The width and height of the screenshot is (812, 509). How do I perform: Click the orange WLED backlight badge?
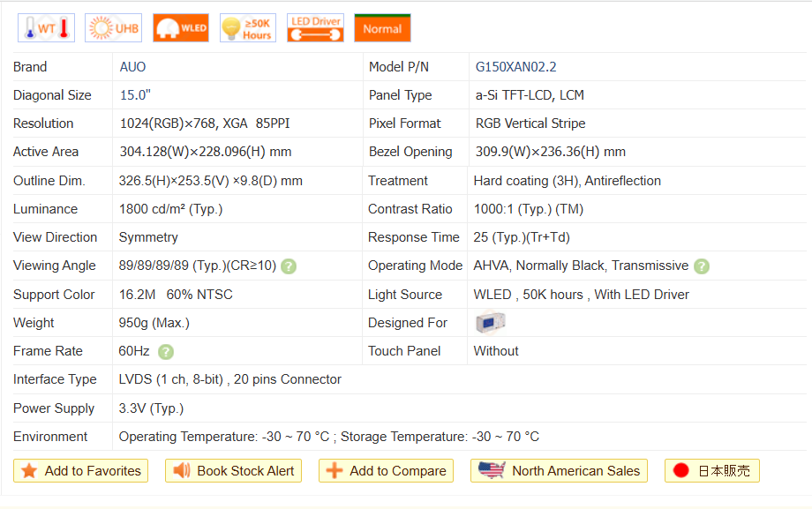(x=180, y=28)
